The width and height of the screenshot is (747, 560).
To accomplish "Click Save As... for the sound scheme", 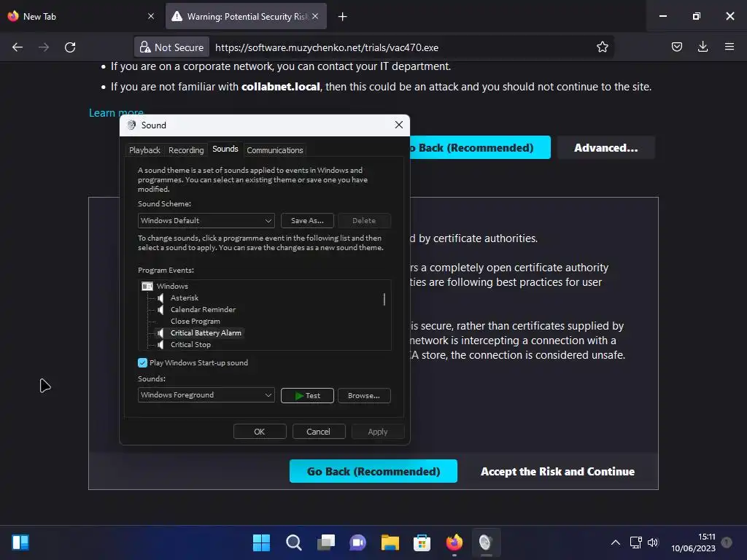I will 307,220.
